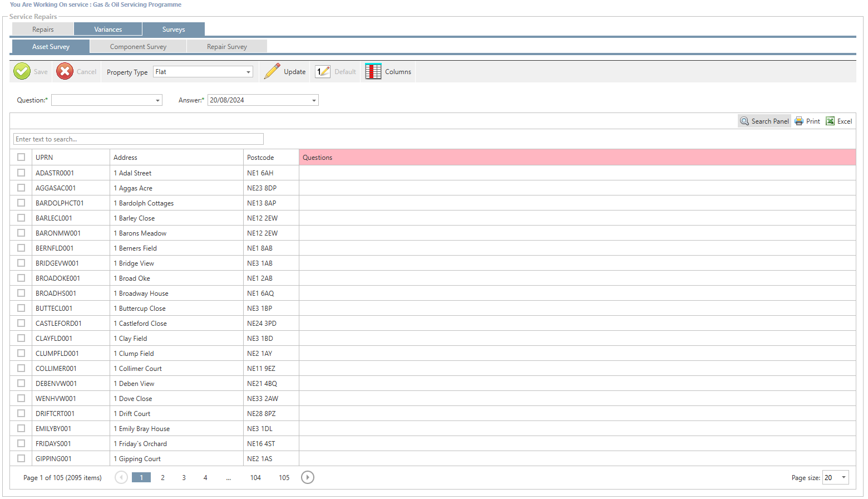Toggle the Search Panel magnifier icon
Image resolution: width=868 pixels, height=499 pixels.
tap(744, 121)
